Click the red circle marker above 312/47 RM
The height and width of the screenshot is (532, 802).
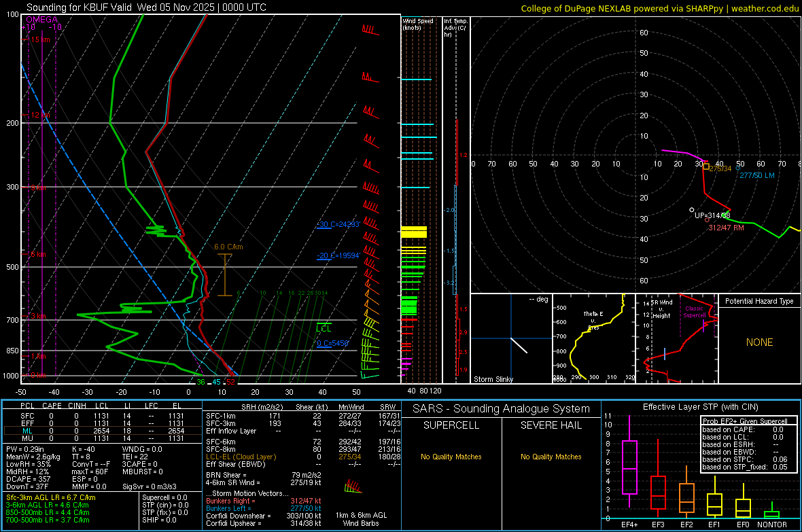point(707,220)
